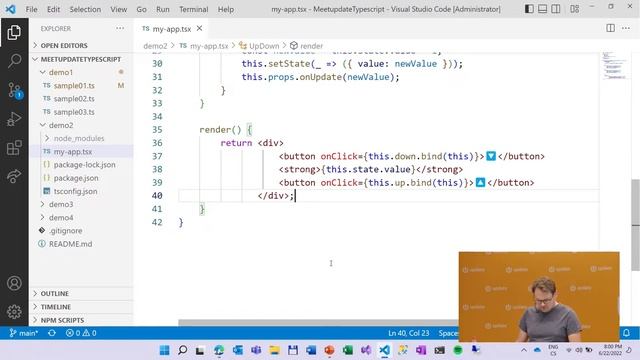Toggle the bottom panel layout icon
The width and height of the screenshot is (640, 360).
[x=542, y=9]
